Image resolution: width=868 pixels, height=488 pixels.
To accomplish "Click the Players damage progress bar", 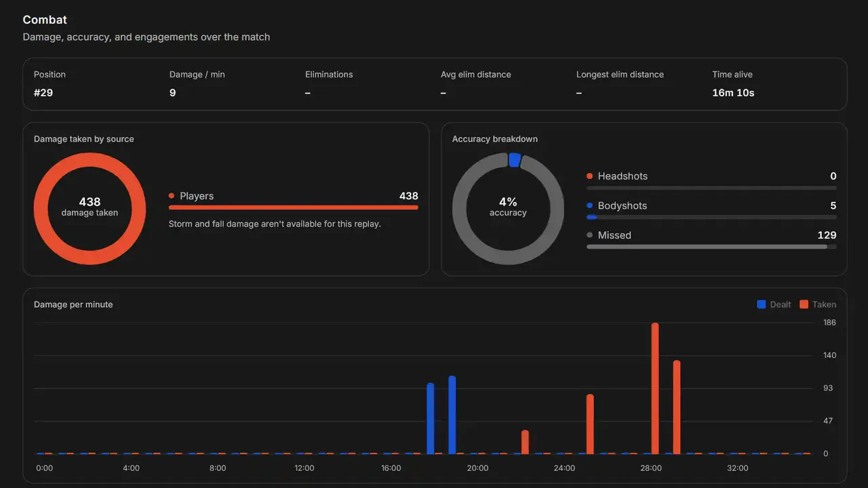I will click(294, 207).
